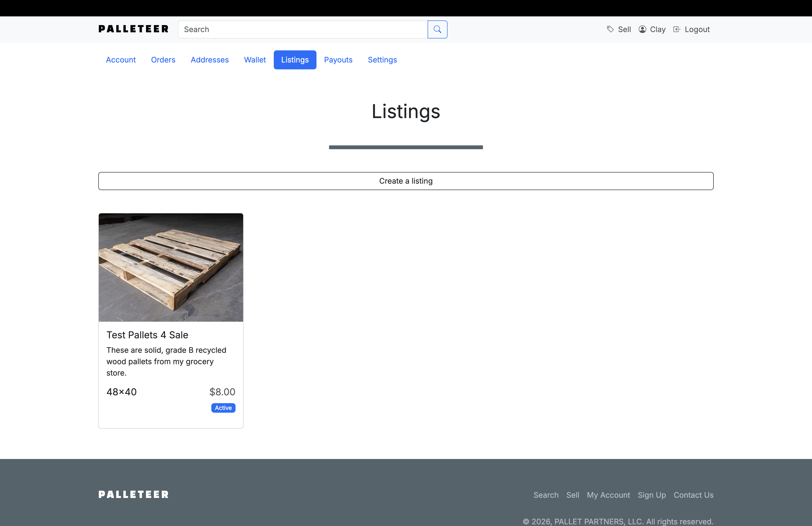Switch to the Payouts tab
This screenshot has height=526, width=812.
pos(338,60)
